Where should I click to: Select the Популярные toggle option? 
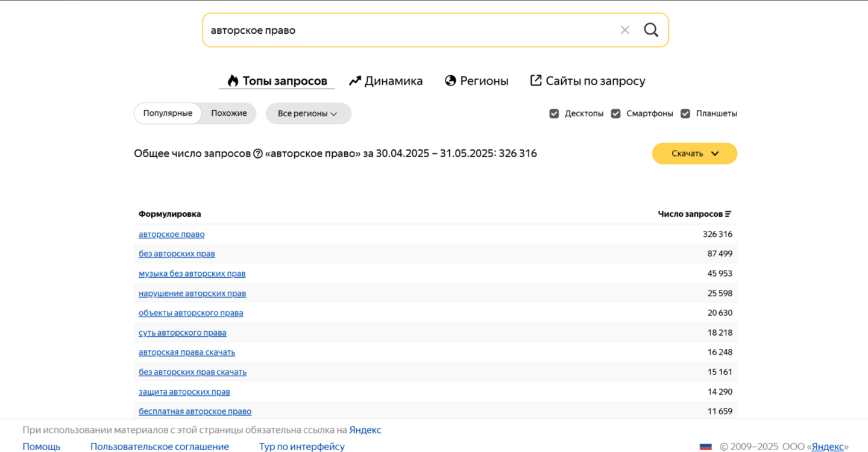168,113
